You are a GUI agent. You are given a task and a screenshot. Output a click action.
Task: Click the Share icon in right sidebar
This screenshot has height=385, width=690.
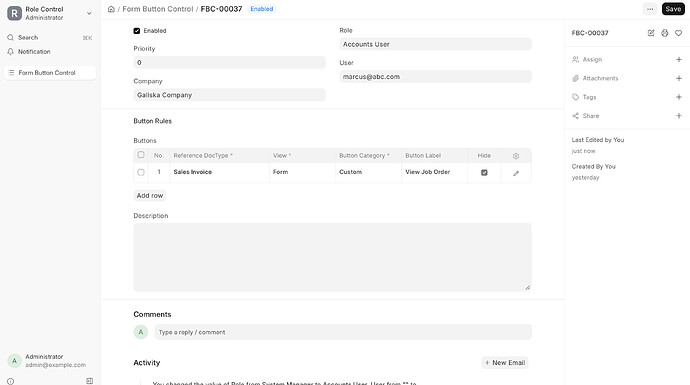(x=575, y=116)
